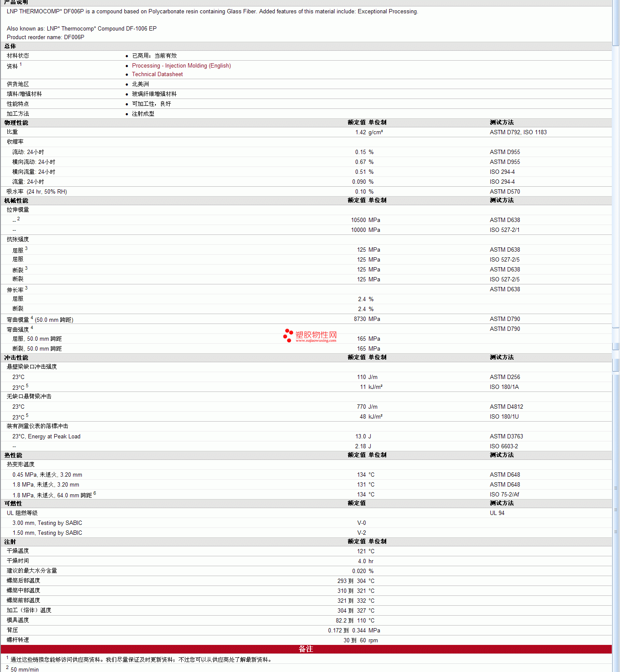Select the value 注射成型

(x=143, y=114)
